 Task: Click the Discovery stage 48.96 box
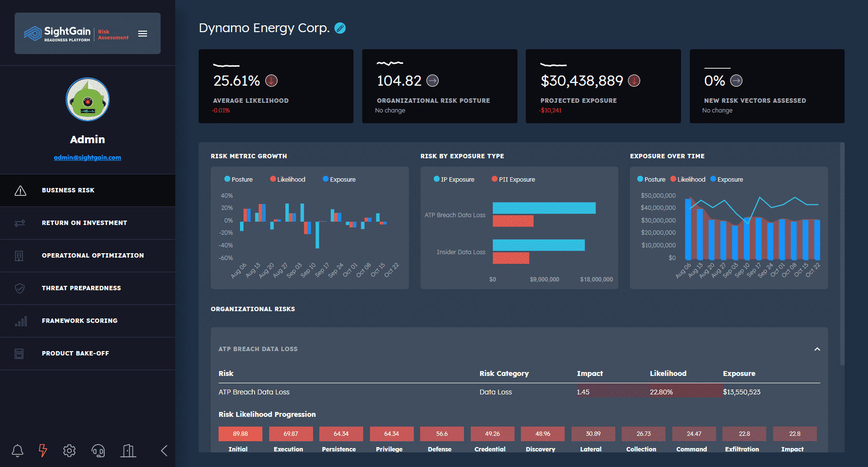(543, 433)
